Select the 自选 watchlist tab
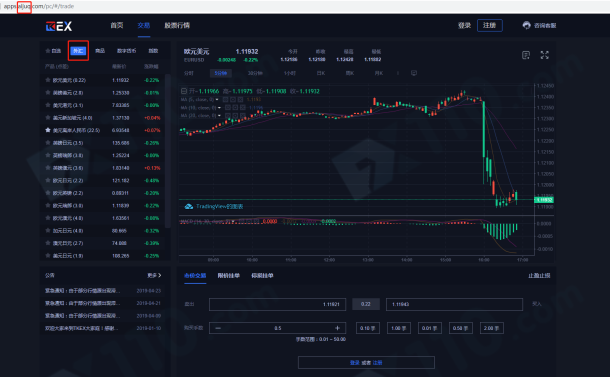Image resolution: width=610 pixels, height=377 pixels. tap(53, 51)
